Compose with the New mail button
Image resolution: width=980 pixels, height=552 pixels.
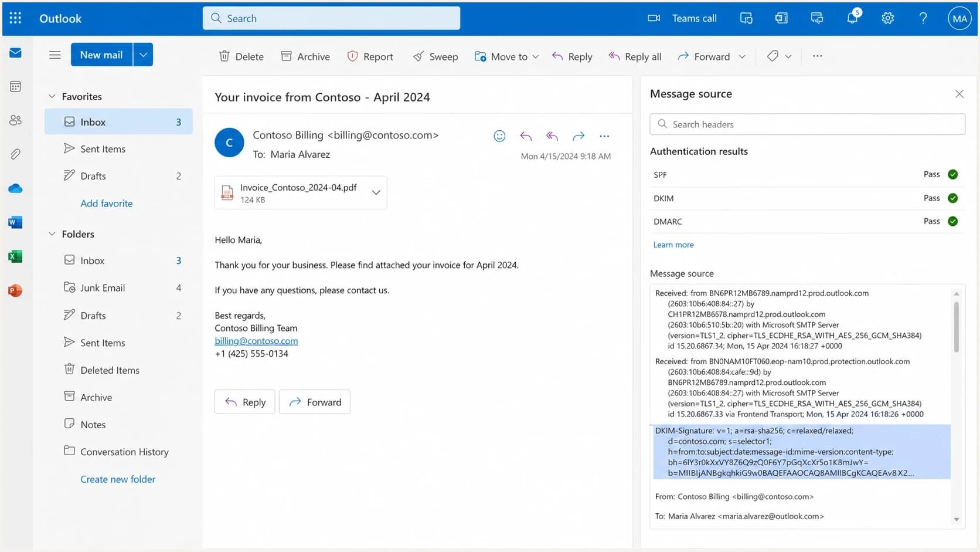click(x=101, y=55)
